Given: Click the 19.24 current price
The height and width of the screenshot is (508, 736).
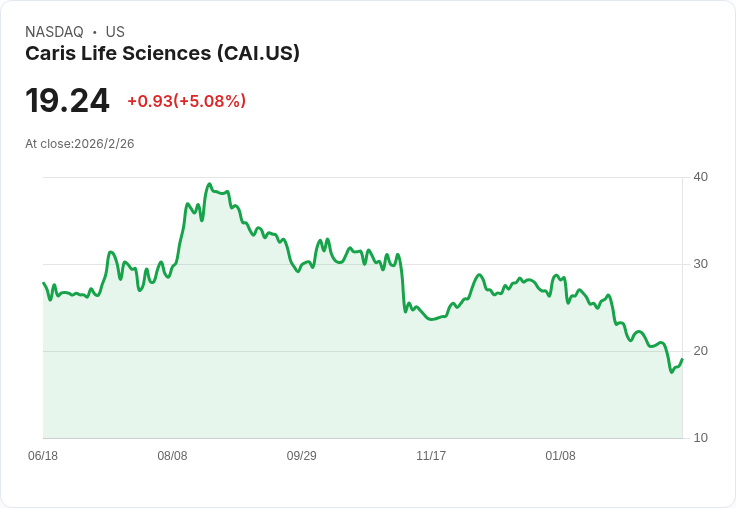Looking at the screenshot, I should [67, 101].
